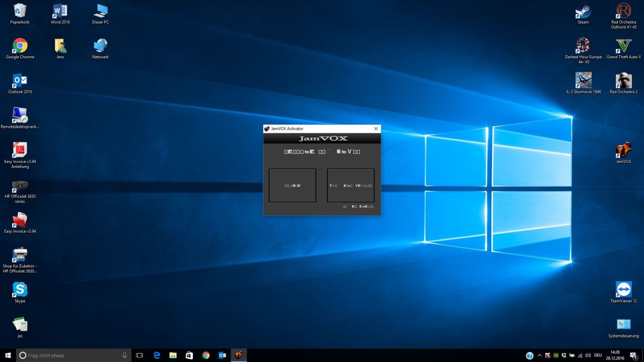Open the Easy Invoice v3.94 program shortcut

[20, 223]
